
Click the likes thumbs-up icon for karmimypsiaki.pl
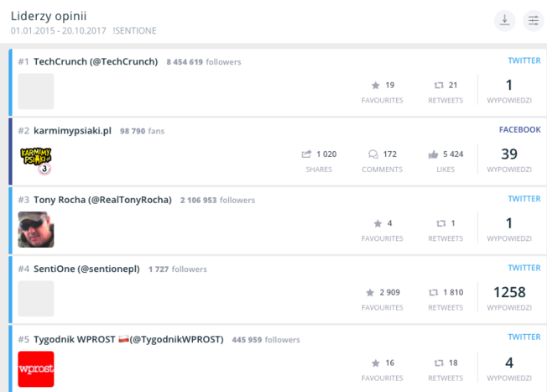point(433,154)
